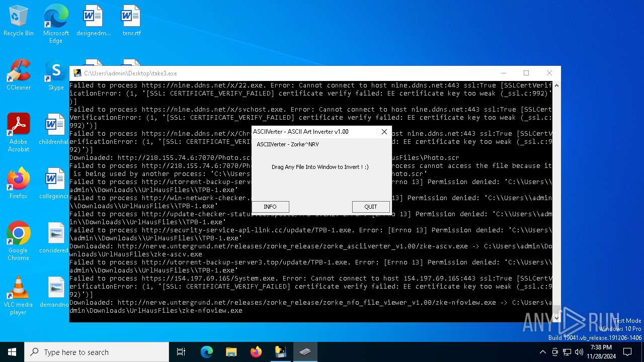Click the 'ASCIIVerter - Zorke^NRV' label
644x362 pixels.
(x=288, y=144)
